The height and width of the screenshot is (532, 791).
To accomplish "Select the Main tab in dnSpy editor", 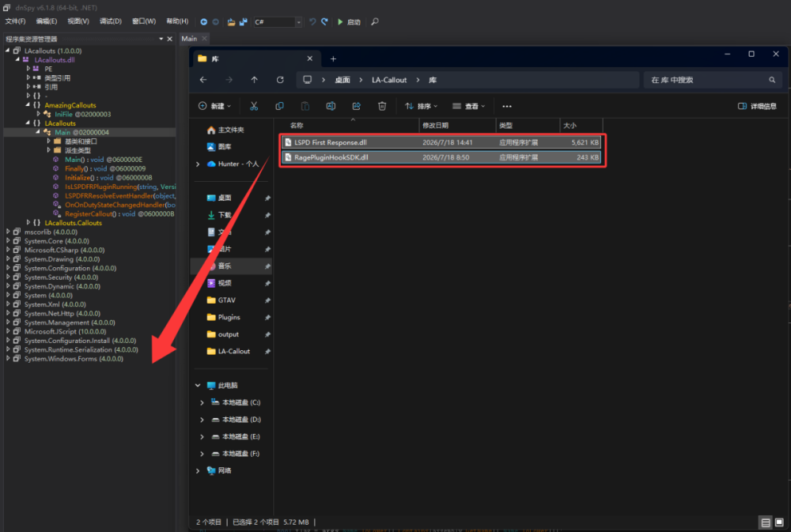I will 190,38.
